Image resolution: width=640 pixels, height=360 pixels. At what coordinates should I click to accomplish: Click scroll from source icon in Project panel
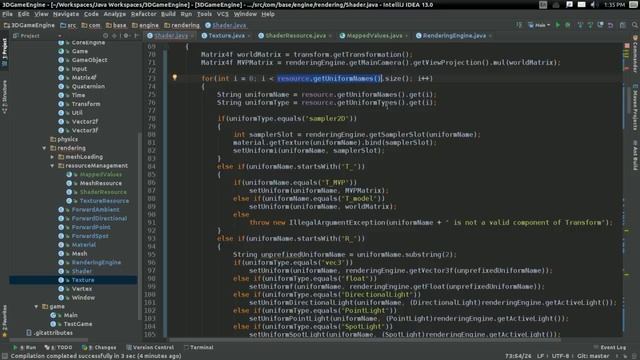tap(105, 36)
